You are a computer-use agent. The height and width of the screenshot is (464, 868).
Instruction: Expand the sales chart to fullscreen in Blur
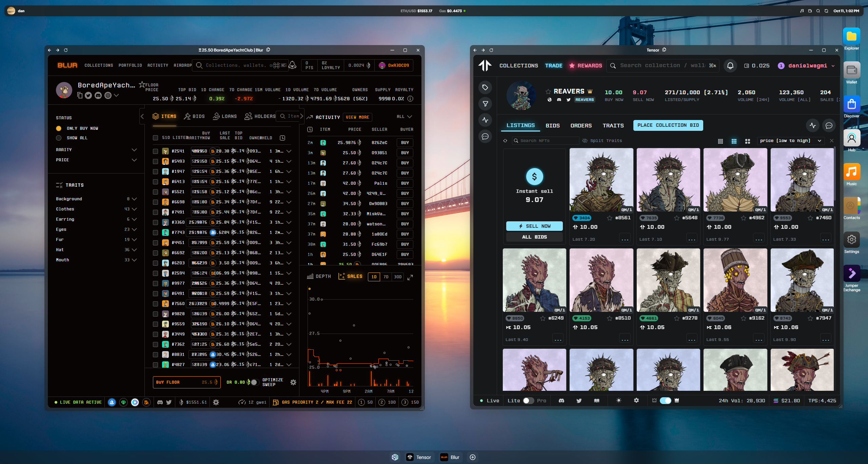[410, 277]
